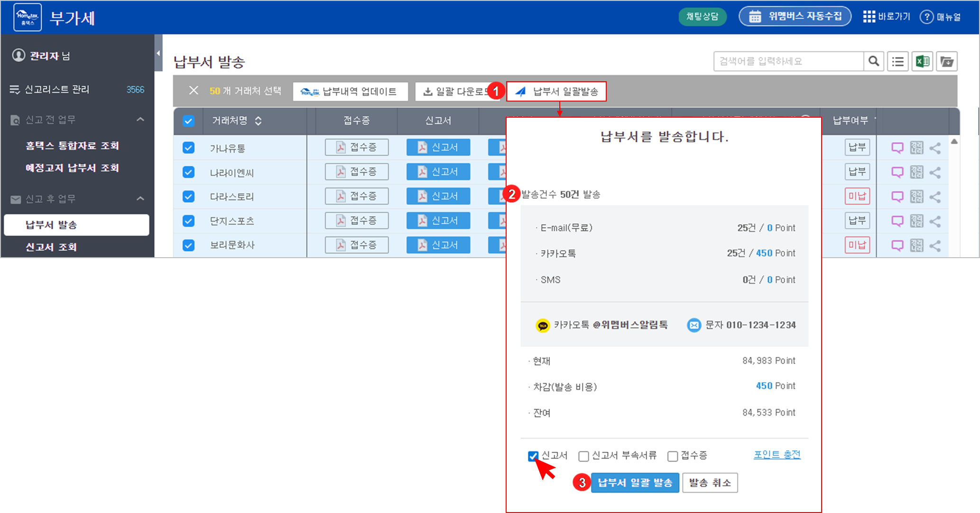Viewport: 980px width, 513px height.
Task: Click the search magnifier icon
Action: tap(873, 61)
